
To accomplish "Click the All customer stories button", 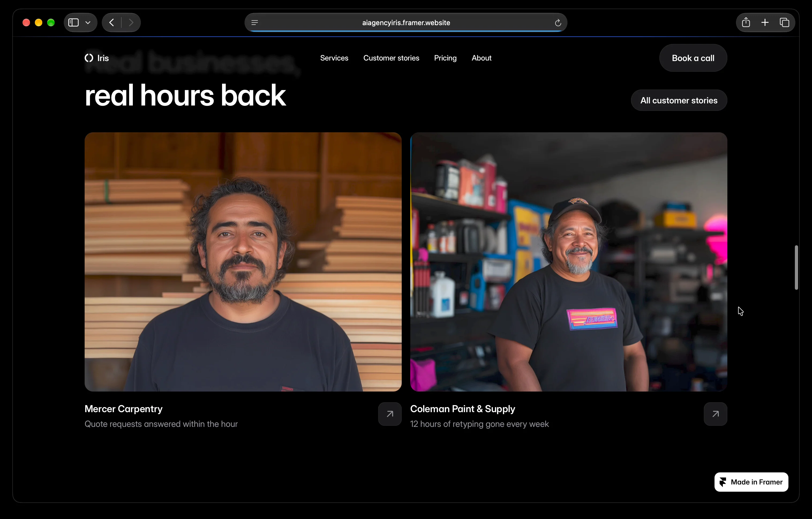I will point(679,100).
